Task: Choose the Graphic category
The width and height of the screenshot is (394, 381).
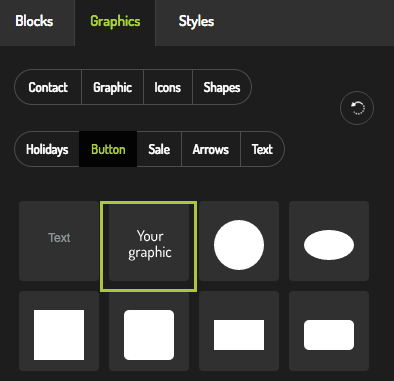Action: (x=112, y=87)
